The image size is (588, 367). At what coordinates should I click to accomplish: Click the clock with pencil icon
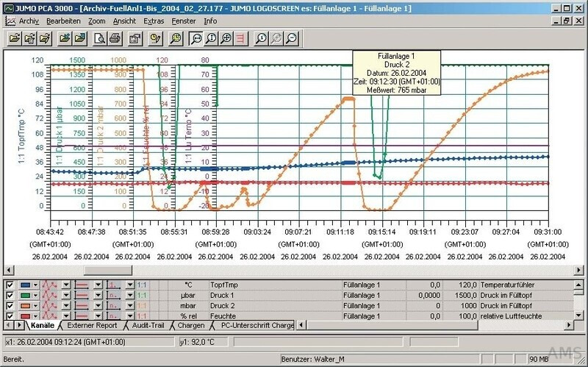(155, 38)
